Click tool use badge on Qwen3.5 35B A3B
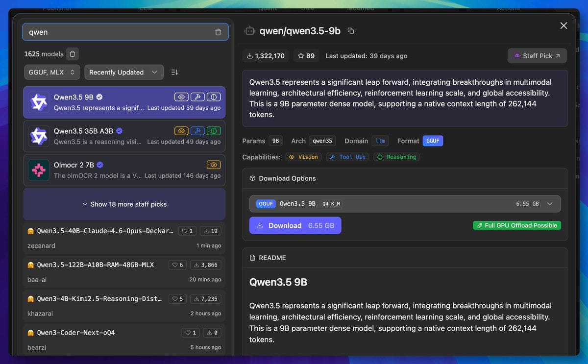This screenshot has height=364, width=588. point(197,131)
